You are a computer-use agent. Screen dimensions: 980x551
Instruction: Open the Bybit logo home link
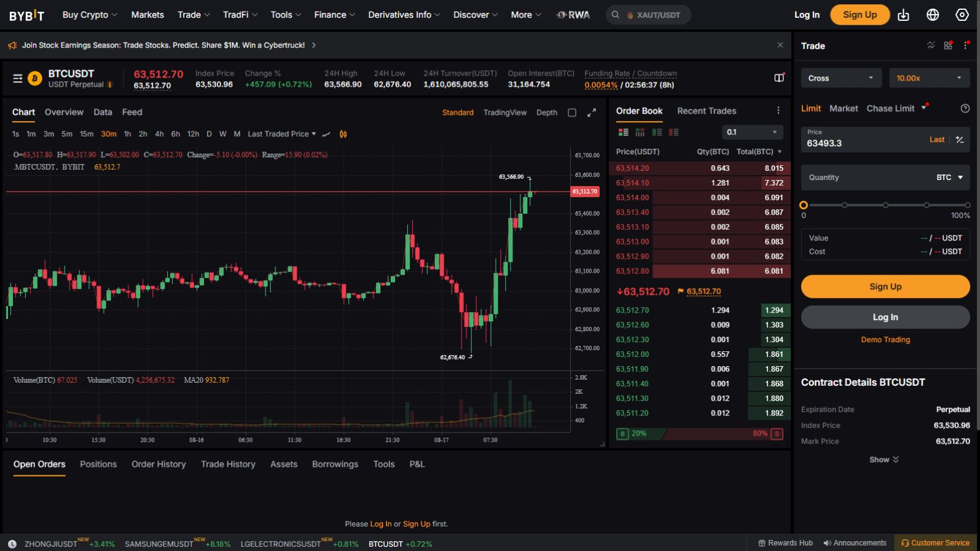(26, 15)
